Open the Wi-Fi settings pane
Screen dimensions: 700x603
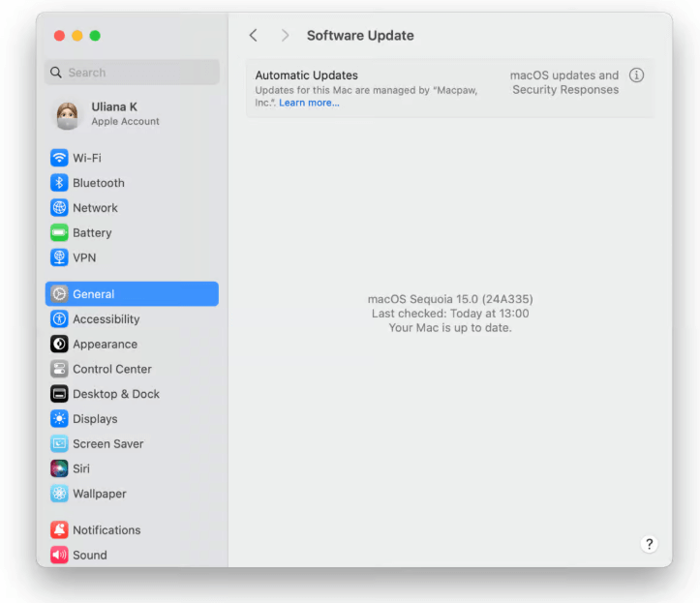tap(132, 158)
